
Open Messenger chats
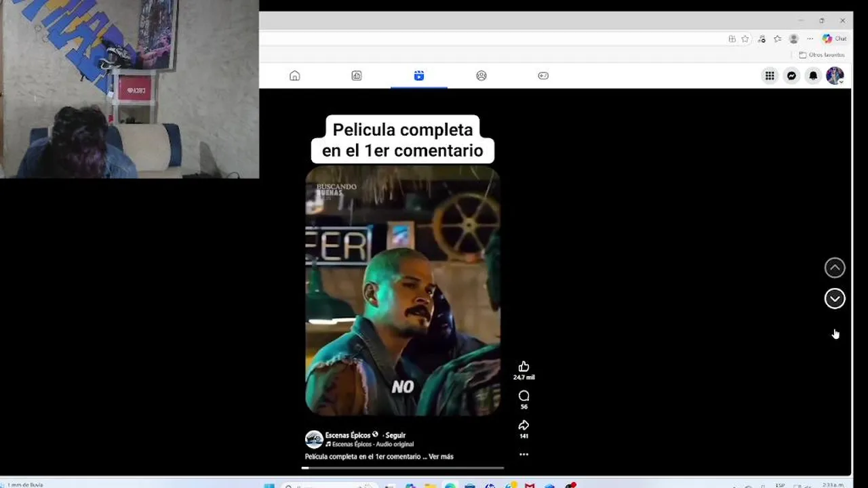pyautogui.click(x=791, y=76)
